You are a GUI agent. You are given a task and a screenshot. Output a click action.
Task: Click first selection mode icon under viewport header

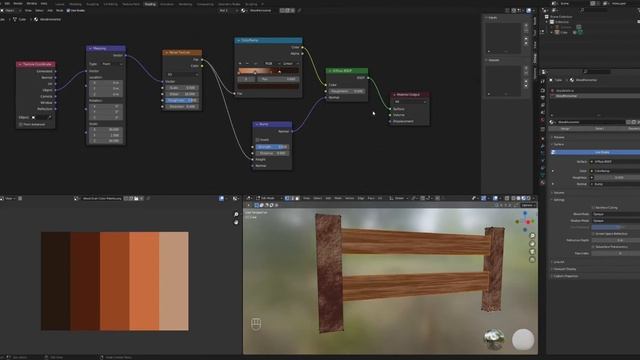coord(256,205)
